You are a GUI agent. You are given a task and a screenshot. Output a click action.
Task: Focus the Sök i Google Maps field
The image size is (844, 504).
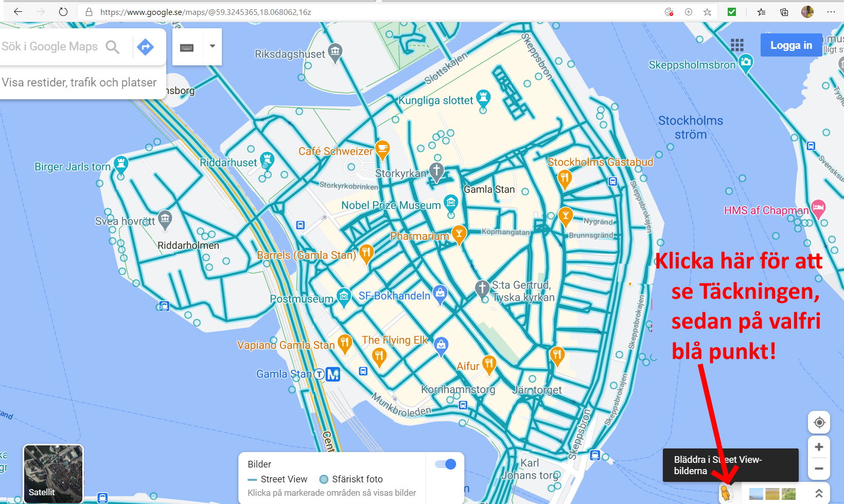point(50,47)
